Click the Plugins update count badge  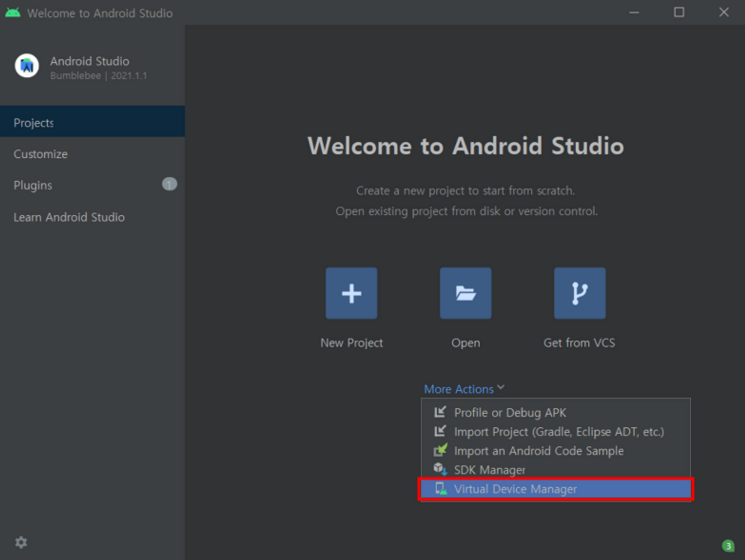pyautogui.click(x=169, y=185)
